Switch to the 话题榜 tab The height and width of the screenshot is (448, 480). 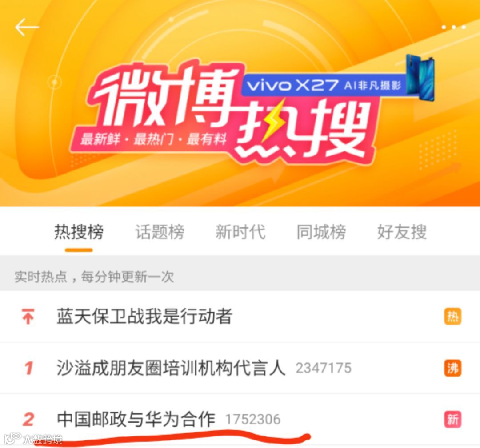click(x=160, y=232)
